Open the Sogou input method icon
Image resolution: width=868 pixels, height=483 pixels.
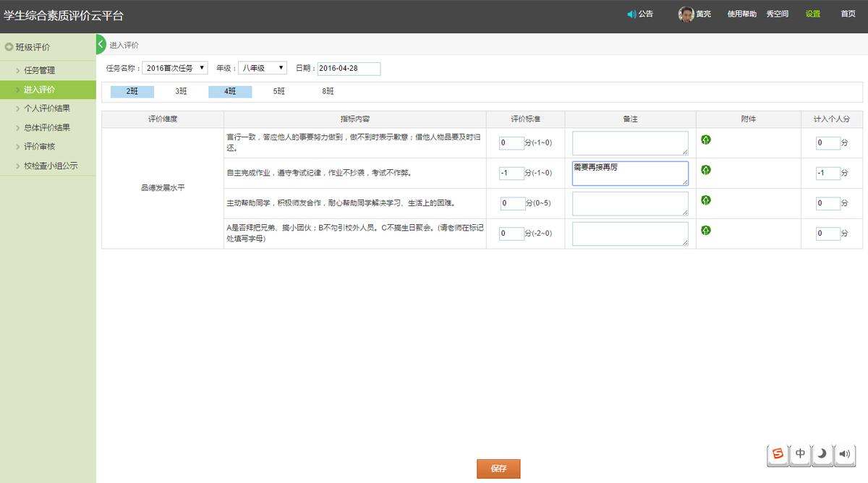pos(778,454)
